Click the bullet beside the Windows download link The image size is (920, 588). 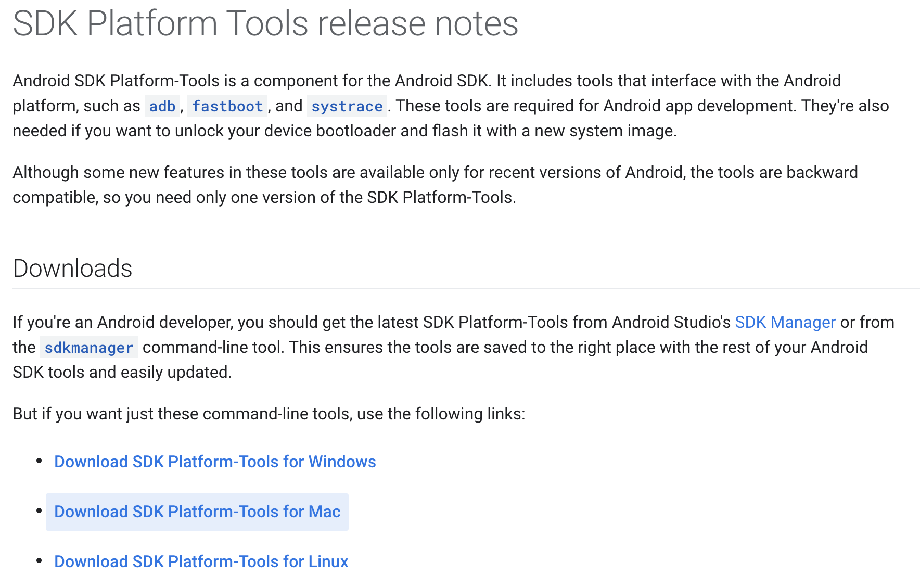[39, 460]
